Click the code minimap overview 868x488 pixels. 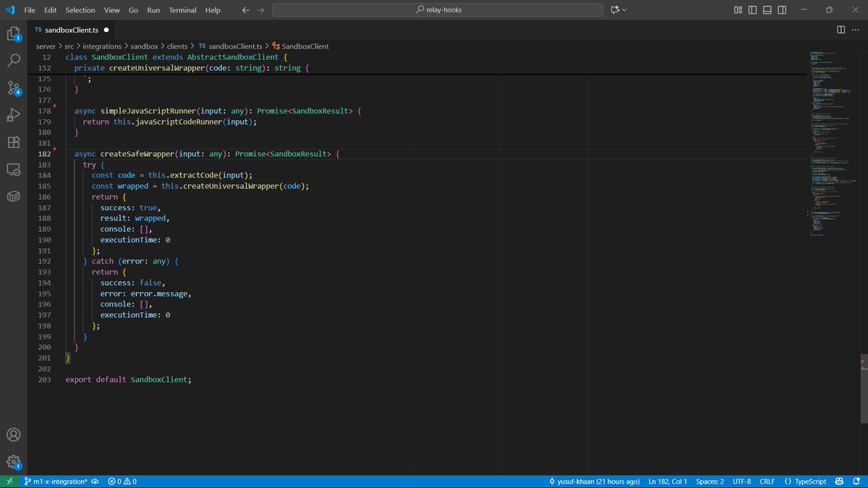tap(832, 145)
